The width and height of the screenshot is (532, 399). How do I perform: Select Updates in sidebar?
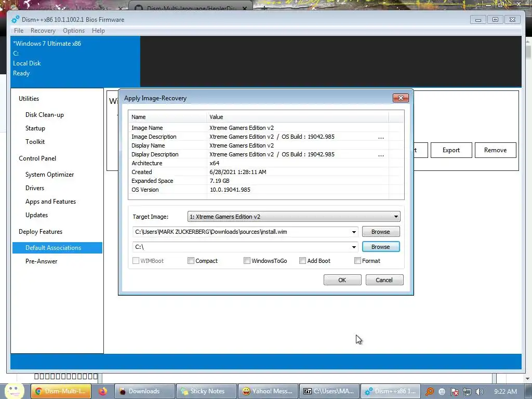(37, 215)
